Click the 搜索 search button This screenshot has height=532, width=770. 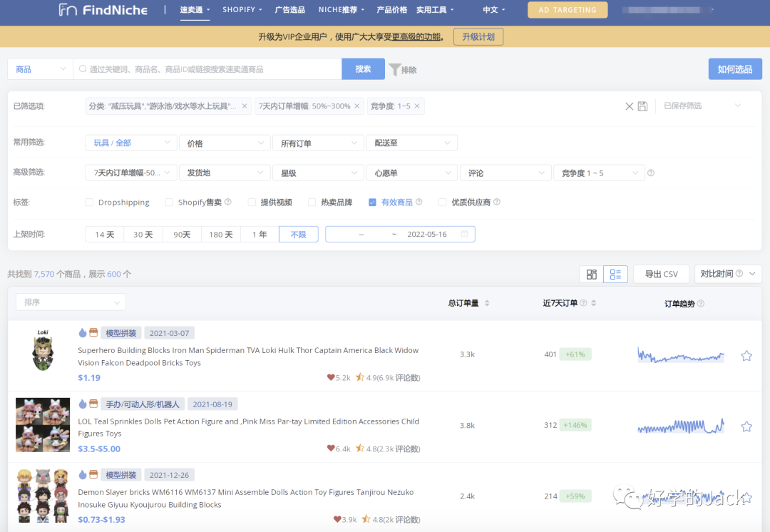pyautogui.click(x=363, y=69)
